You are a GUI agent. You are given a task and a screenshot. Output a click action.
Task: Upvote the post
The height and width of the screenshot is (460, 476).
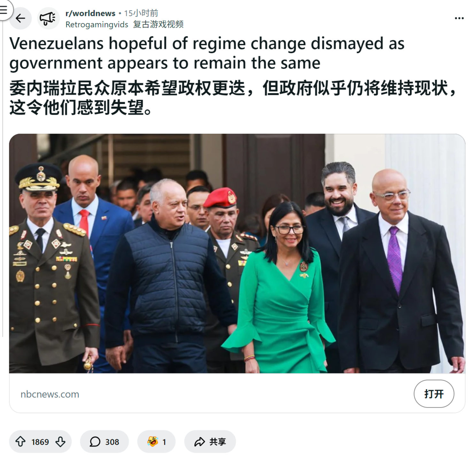click(x=20, y=441)
